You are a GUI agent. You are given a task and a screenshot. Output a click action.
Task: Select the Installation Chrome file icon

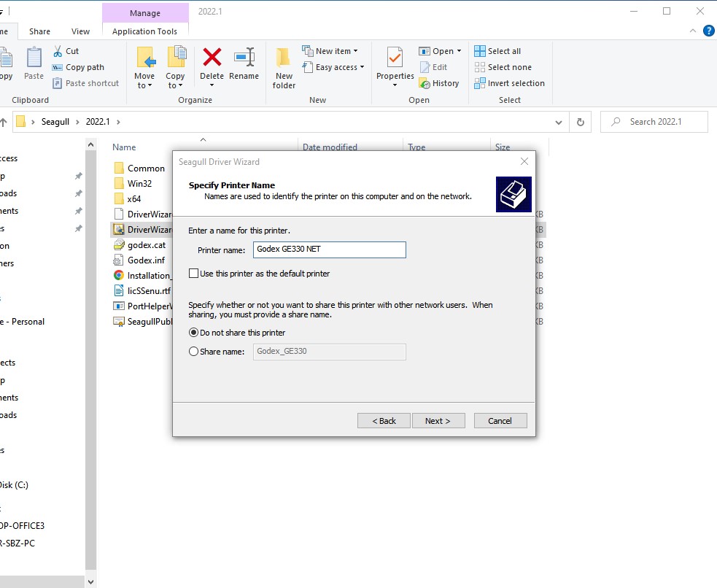pos(118,275)
